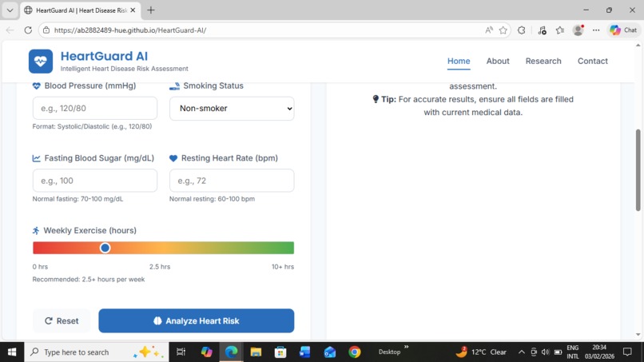Viewport: 644px width, 362px height.
Task: Click the Analyze Heart Risk button
Action: 197,321
